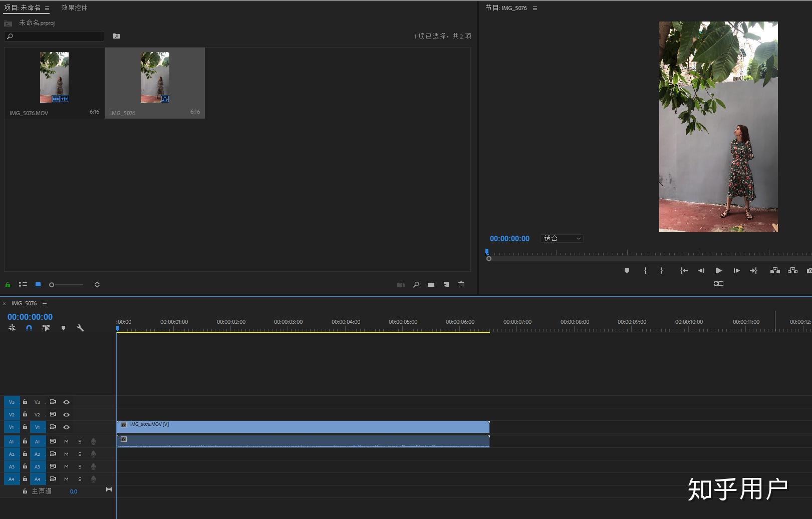Click Mark In button
The image size is (812, 519).
[x=645, y=271]
